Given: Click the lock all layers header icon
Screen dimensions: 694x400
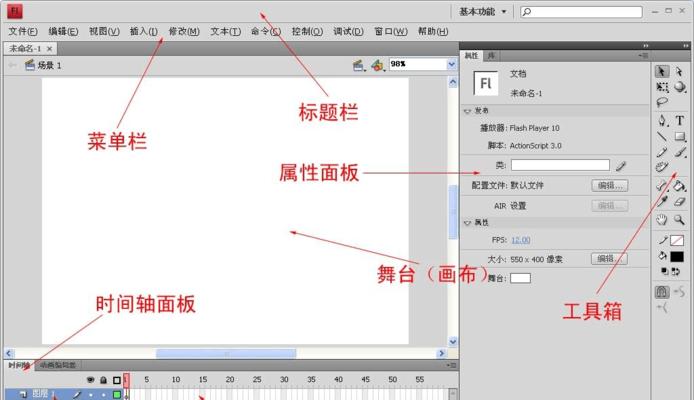Looking at the screenshot, I should [x=103, y=380].
